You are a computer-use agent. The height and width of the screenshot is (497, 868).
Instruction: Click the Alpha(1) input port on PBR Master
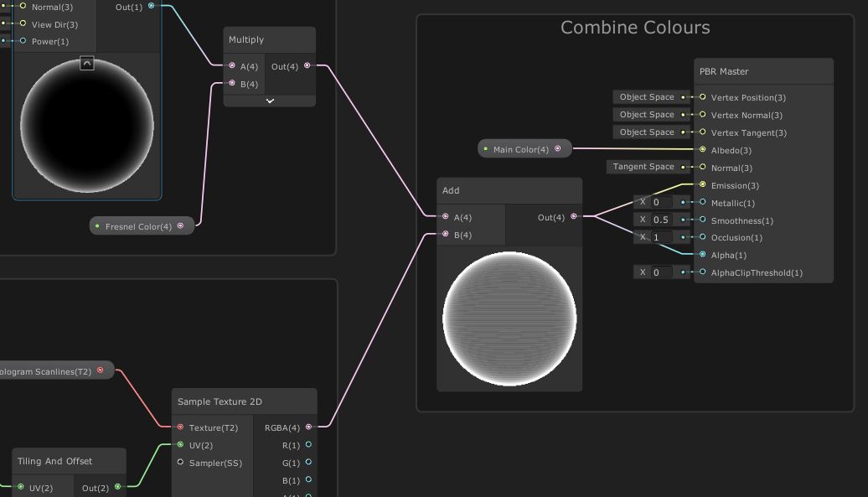(x=703, y=254)
